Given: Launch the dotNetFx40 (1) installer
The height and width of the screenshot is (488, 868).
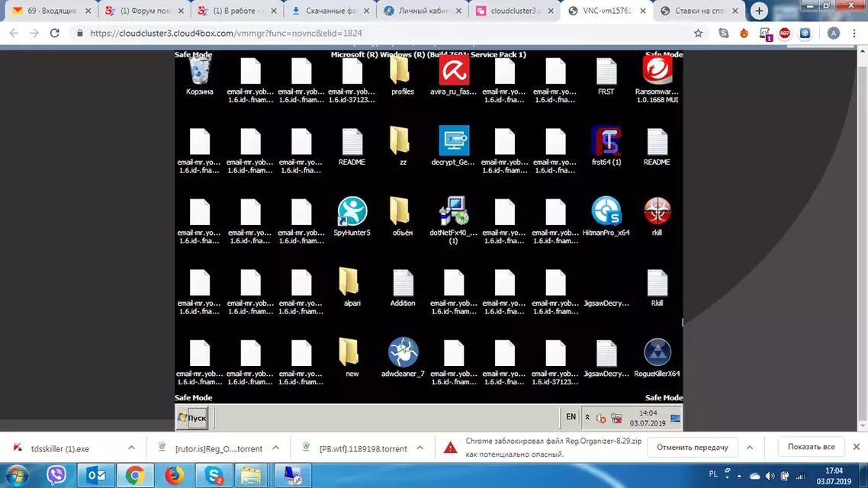Looking at the screenshot, I should (x=453, y=220).
